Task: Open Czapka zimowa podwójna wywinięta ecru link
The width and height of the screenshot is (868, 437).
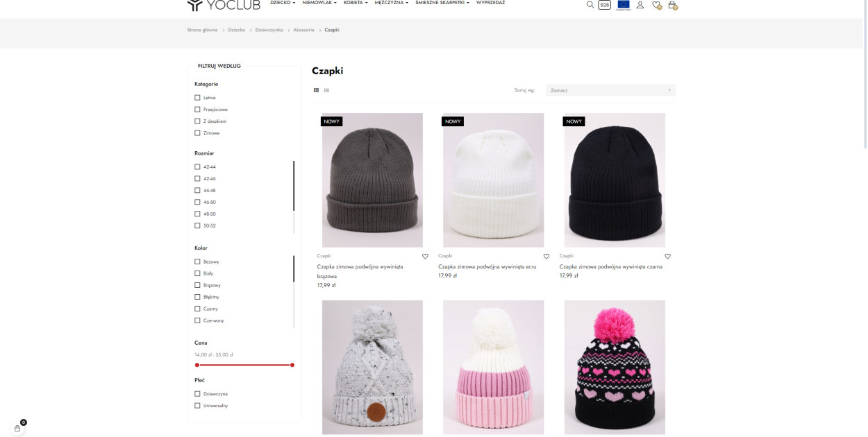Action: pos(488,266)
